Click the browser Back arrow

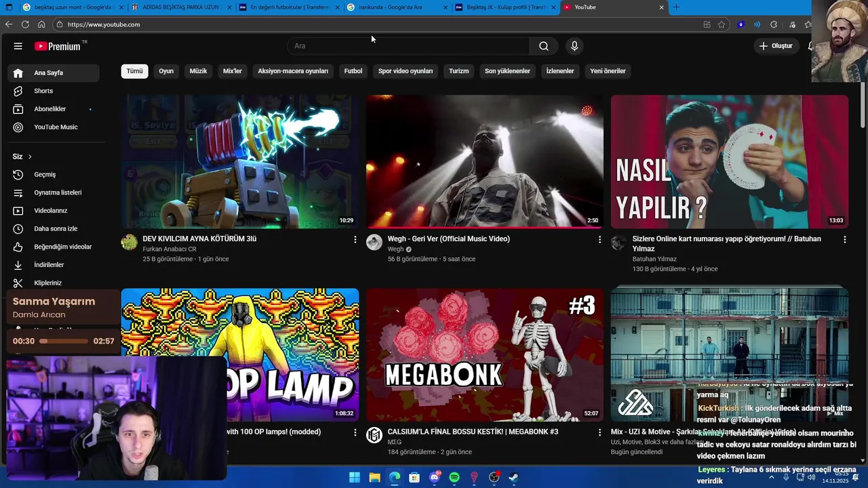coord(9,24)
